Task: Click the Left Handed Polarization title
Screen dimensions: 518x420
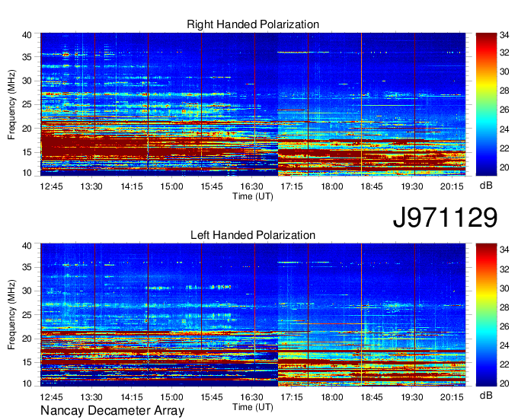Action: [x=253, y=235]
